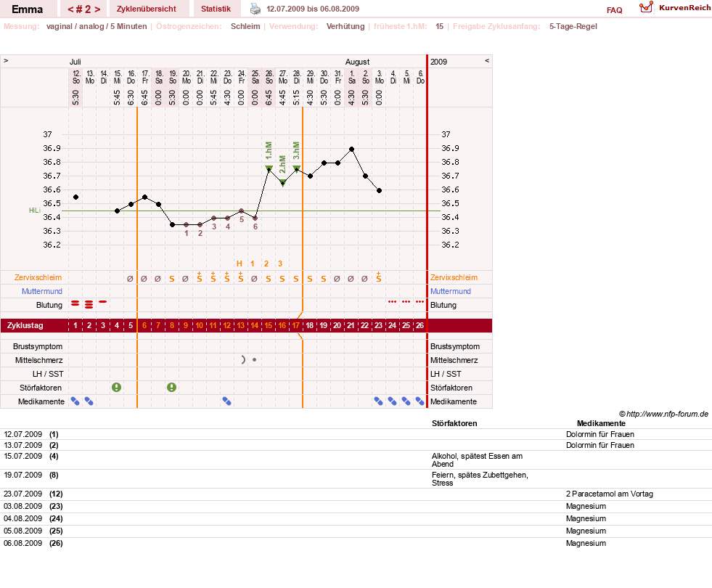Image resolution: width=712 pixels, height=588 pixels.
Task: Select Zyklustag 17 in the cycle bar
Action: [x=296, y=325]
